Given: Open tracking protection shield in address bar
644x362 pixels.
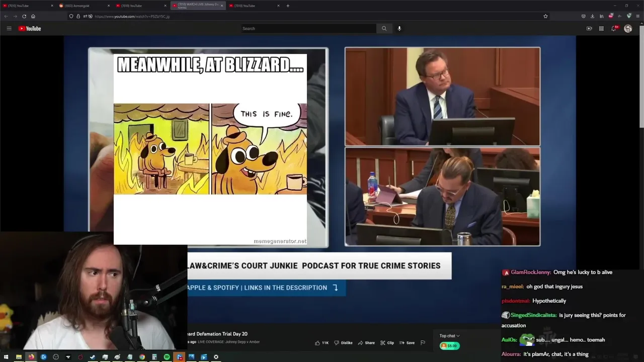Looking at the screenshot, I should [71, 16].
